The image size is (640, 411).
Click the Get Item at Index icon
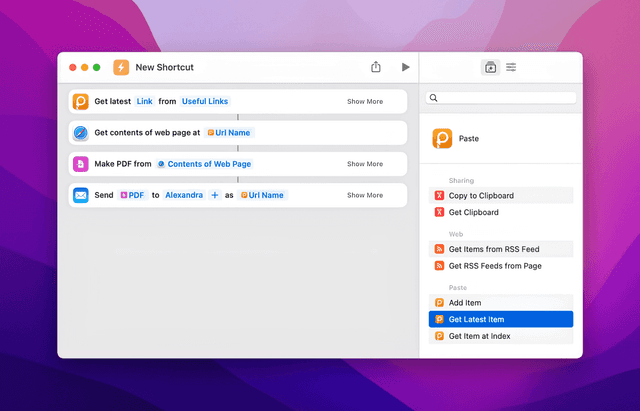[x=439, y=336]
